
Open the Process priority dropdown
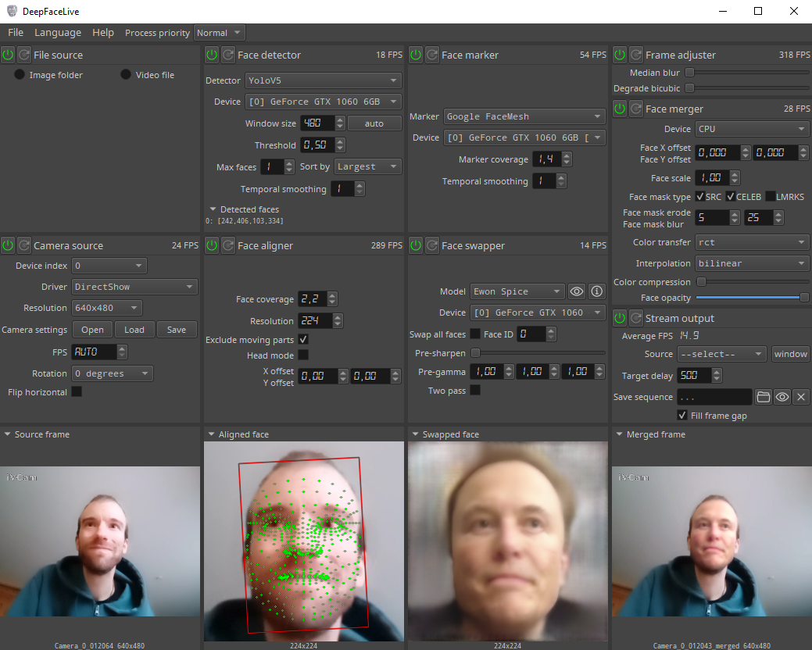click(219, 32)
